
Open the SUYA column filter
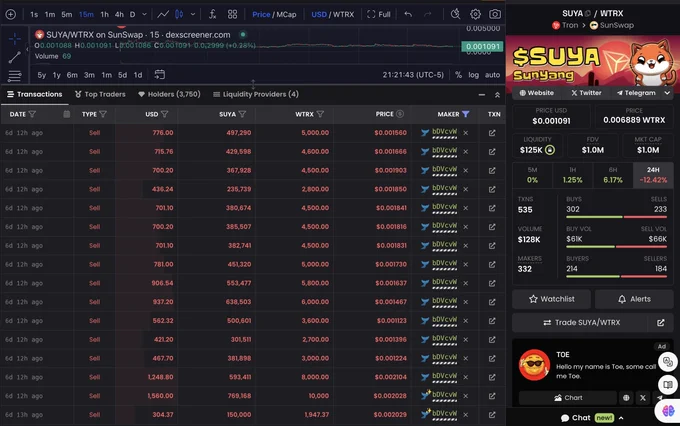tap(242, 114)
